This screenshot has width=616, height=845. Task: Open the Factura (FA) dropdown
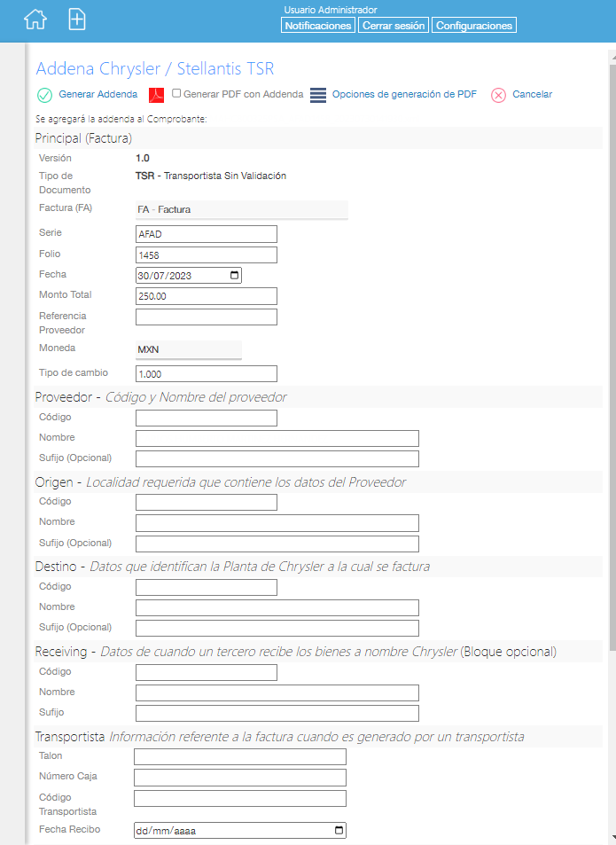pos(242,209)
